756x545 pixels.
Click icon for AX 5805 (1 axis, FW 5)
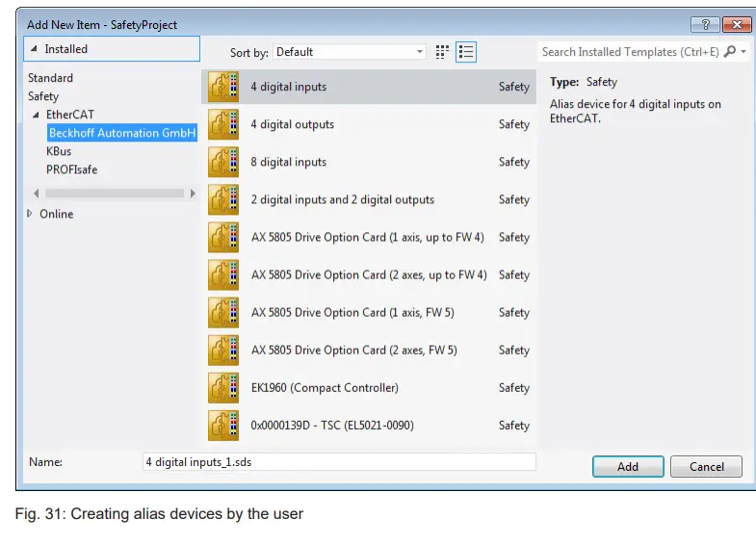point(223,312)
